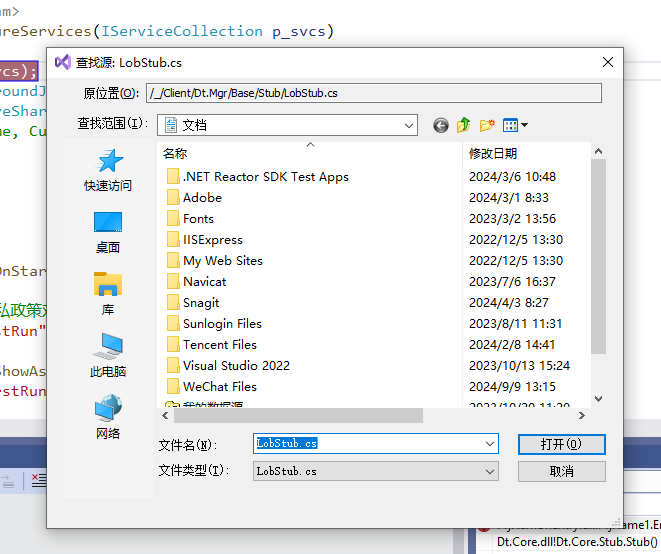The width and height of the screenshot is (661, 554).
Task: Go up one folder level
Action: pos(464,125)
